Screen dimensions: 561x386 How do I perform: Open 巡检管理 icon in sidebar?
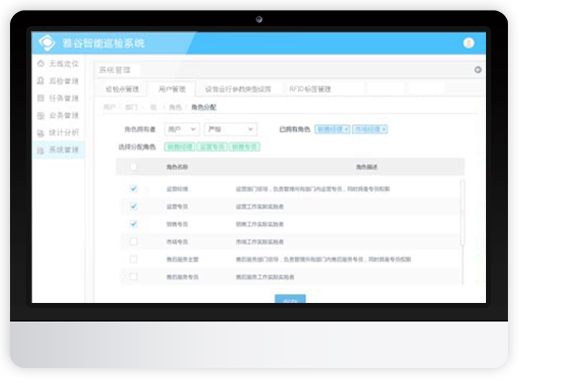click(x=41, y=81)
